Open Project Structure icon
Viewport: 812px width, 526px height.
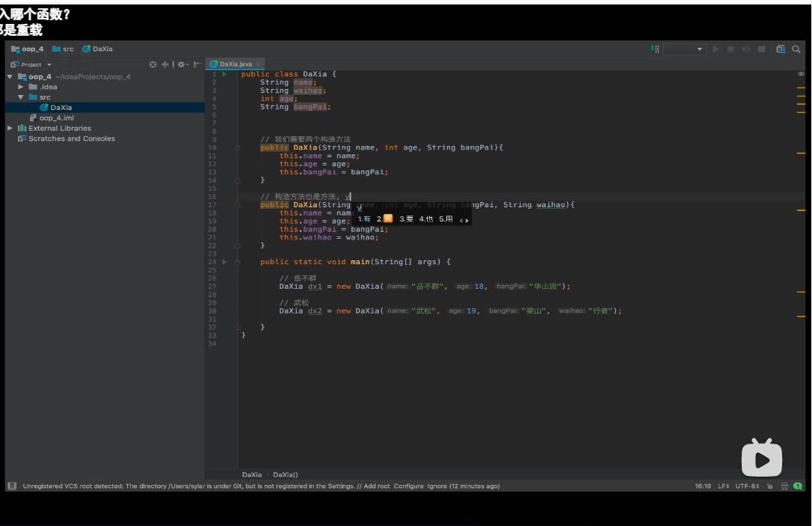pyautogui.click(x=781, y=49)
